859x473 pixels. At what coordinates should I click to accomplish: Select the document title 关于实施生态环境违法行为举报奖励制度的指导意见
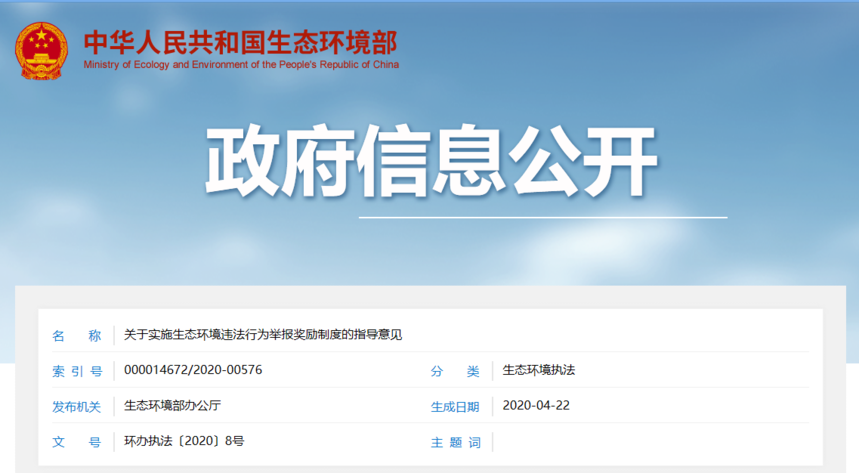coord(263,334)
